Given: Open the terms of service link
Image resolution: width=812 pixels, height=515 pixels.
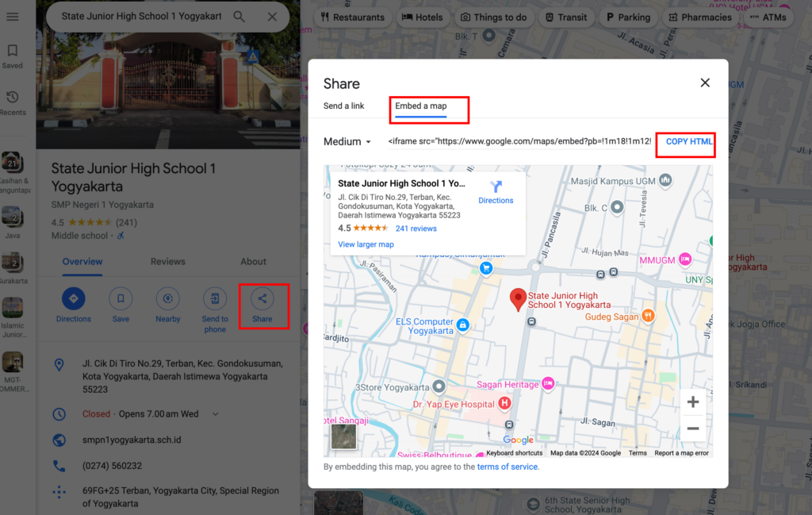Looking at the screenshot, I should coord(507,467).
